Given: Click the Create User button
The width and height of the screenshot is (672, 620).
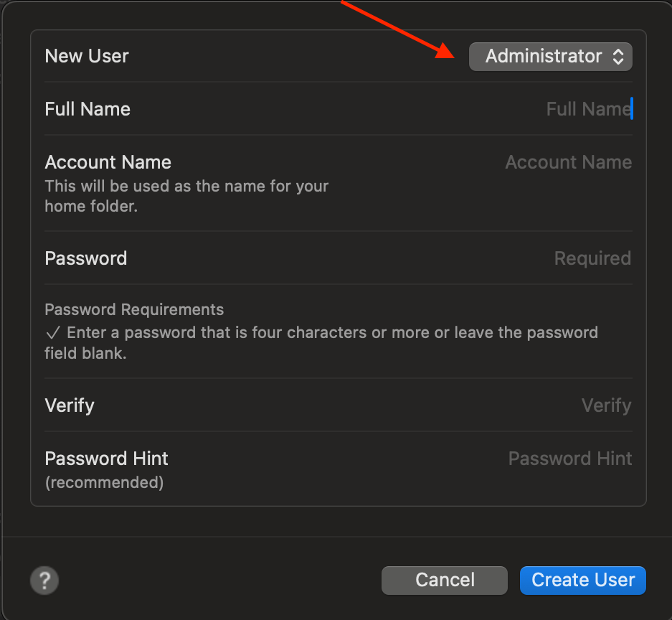Looking at the screenshot, I should click(582, 580).
